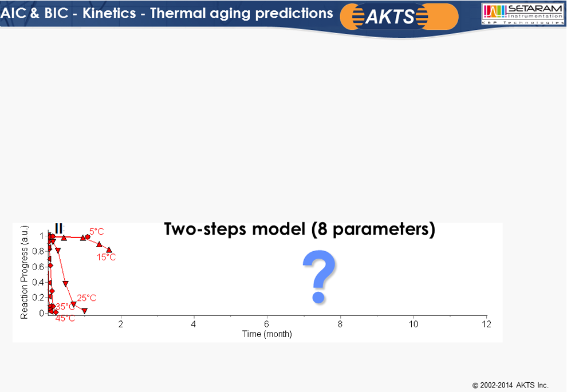
Task: Click the AIC & BIC slide title text
Action: pos(167,13)
